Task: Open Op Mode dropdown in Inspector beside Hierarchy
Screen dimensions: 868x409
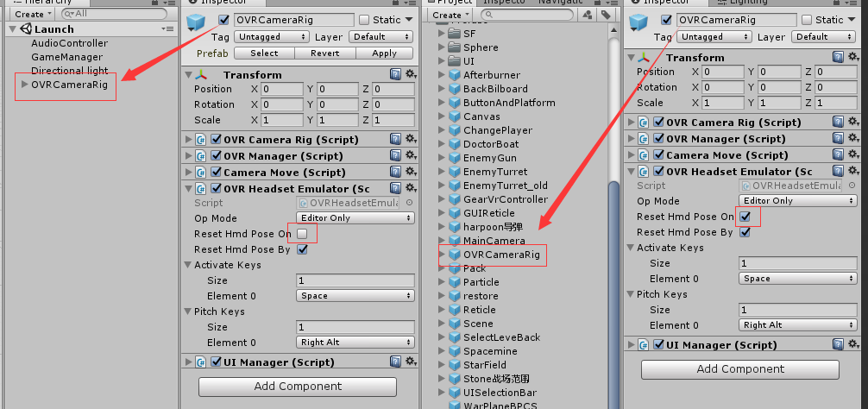Action: 355,218
